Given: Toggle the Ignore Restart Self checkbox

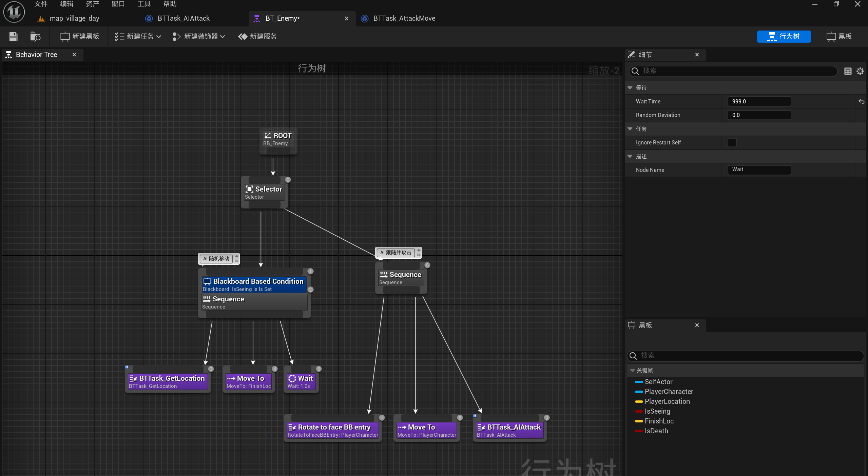Looking at the screenshot, I should point(732,142).
